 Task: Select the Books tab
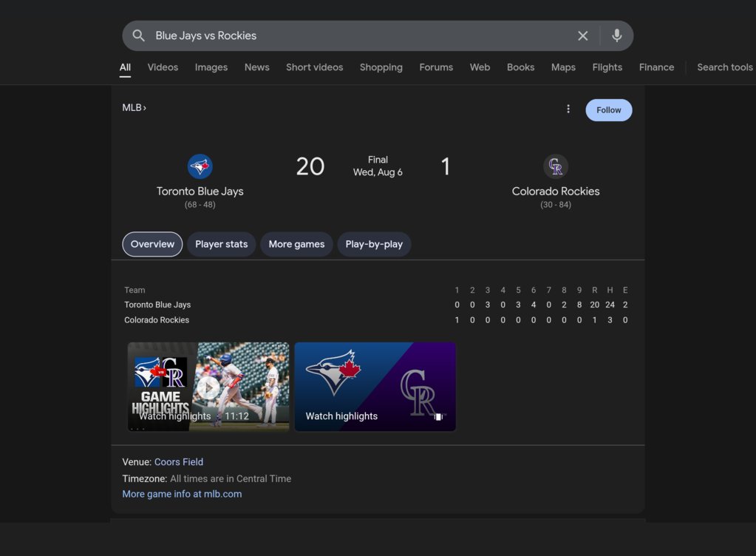tap(520, 67)
